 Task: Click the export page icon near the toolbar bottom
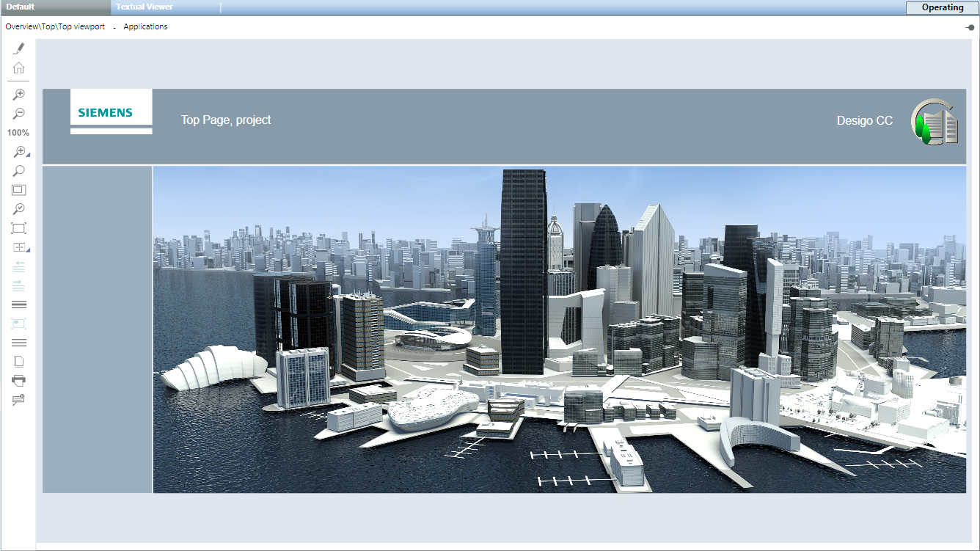(18, 361)
